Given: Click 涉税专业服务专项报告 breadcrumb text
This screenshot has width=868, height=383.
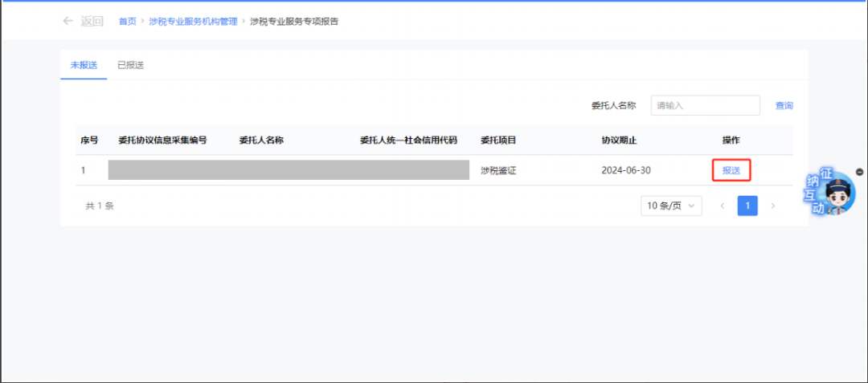Looking at the screenshot, I should (x=294, y=22).
